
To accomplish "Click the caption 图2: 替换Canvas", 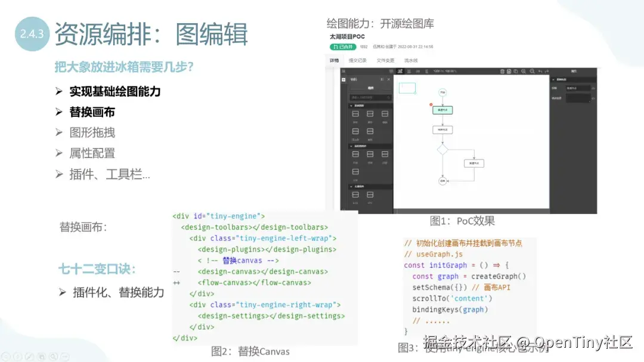I will click(x=250, y=351).
